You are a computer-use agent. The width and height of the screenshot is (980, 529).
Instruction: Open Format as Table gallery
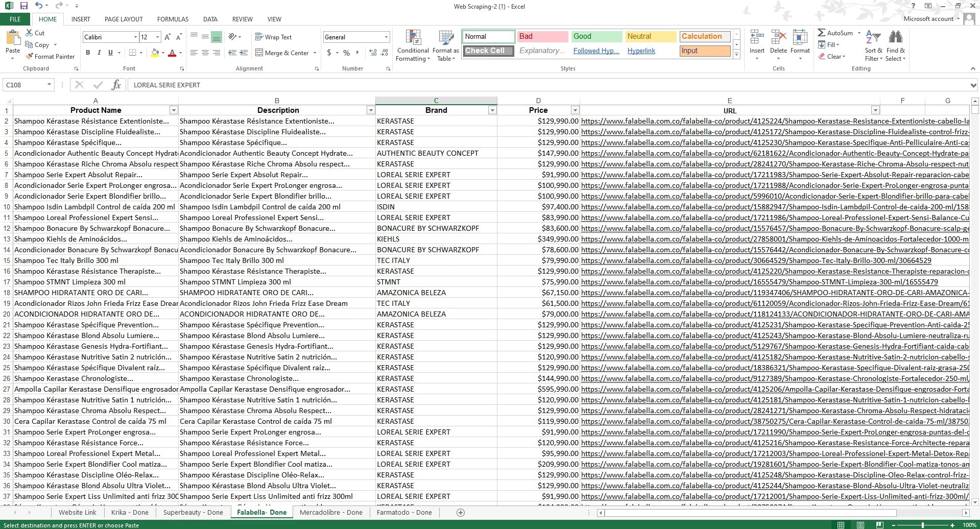tap(446, 46)
